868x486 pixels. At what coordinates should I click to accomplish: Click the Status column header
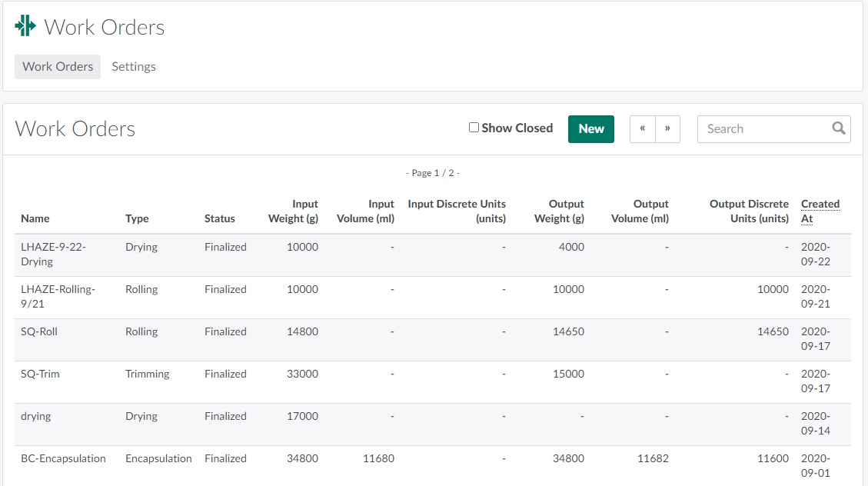[219, 219]
